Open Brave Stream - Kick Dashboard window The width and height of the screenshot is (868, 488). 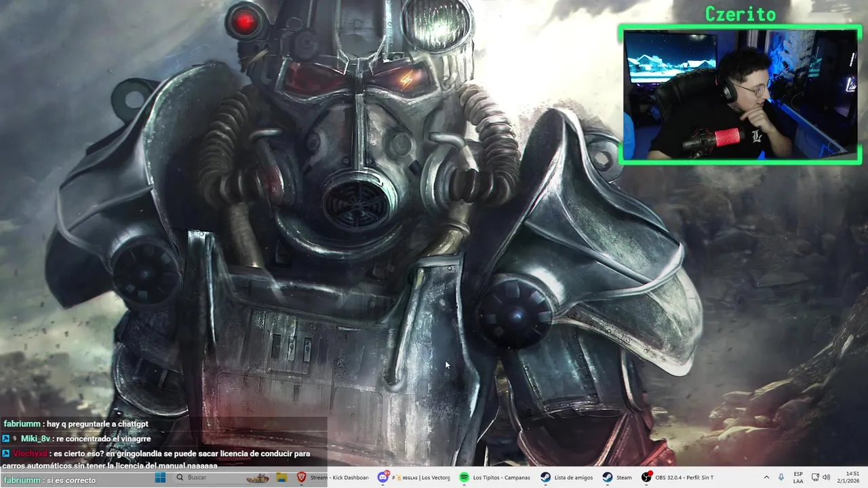click(332, 477)
